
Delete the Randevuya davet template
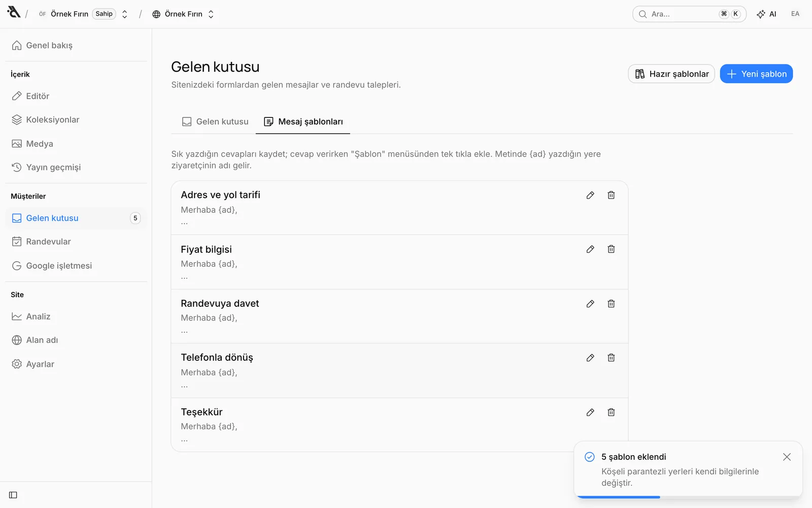click(x=611, y=304)
